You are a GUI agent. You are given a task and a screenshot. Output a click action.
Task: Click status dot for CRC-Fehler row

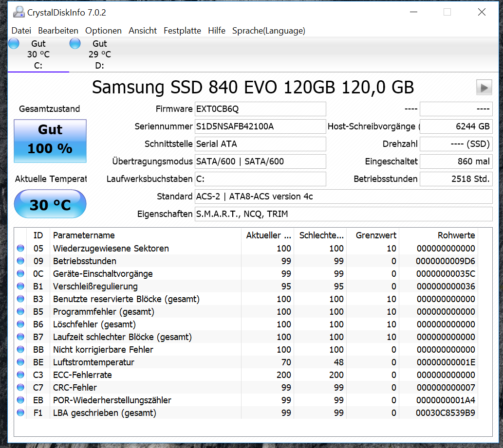tap(20, 387)
